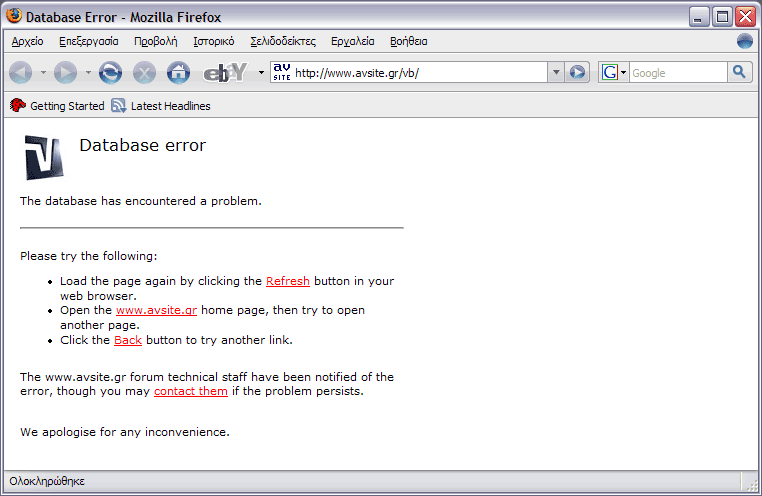Image resolution: width=762 pixels, height=496 pixels.
Task: Open the Ιστορικό menu
Action: 214,42
